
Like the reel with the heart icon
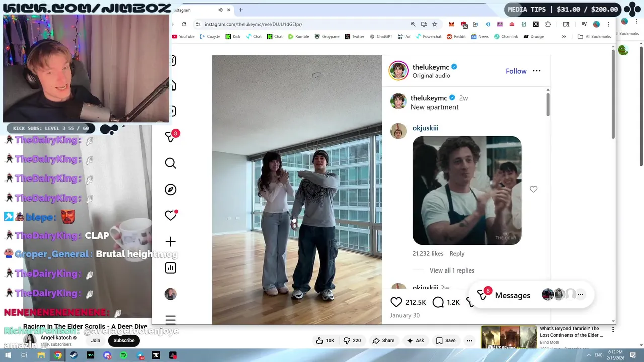click(396, 302)
